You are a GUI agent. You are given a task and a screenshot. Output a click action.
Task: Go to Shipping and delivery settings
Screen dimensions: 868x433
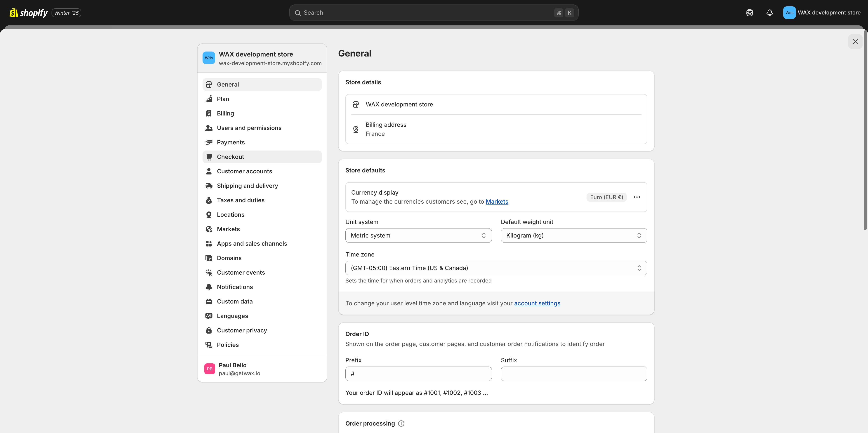247,186
